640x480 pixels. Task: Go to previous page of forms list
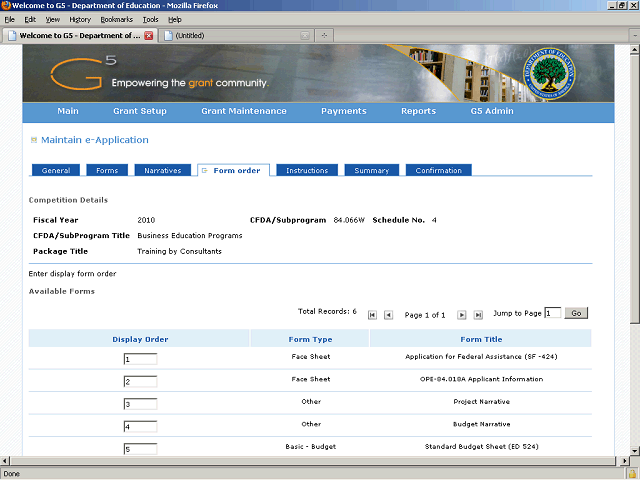[388, 315]
